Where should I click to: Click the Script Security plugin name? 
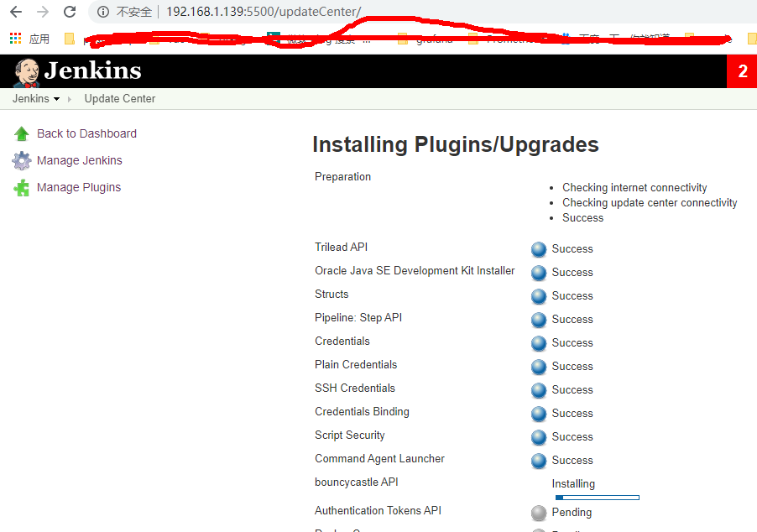pos(350,435)
